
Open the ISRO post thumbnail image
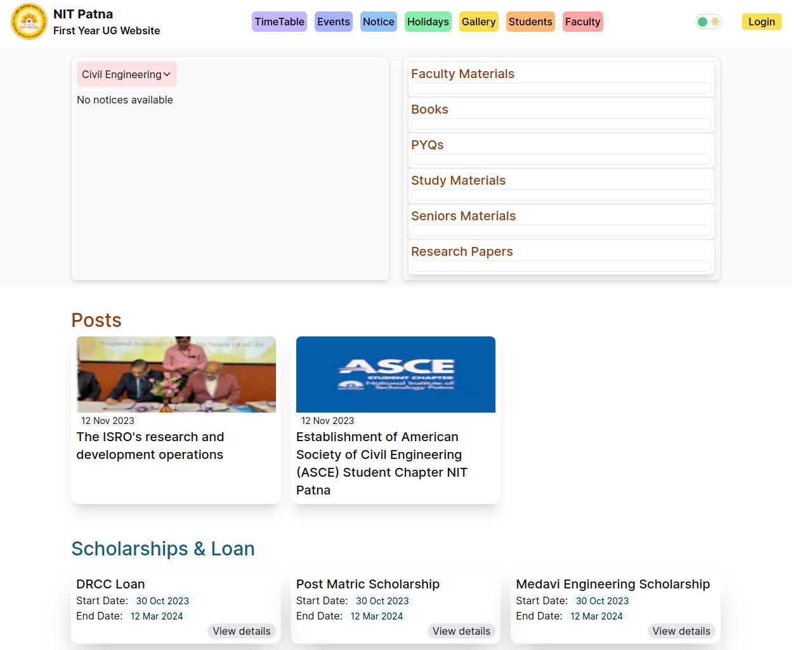tap(176, 375)
